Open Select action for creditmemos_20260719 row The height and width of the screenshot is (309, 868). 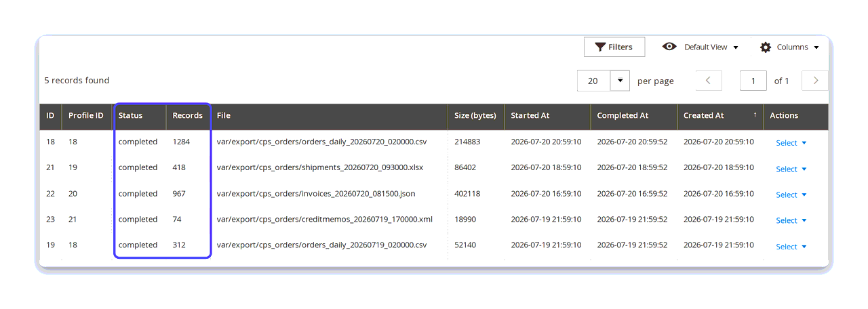coord(791,221)
